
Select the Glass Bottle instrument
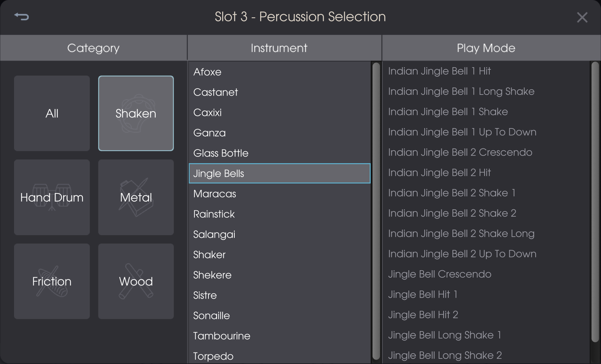pyautogui.click(x=221, y=153)
